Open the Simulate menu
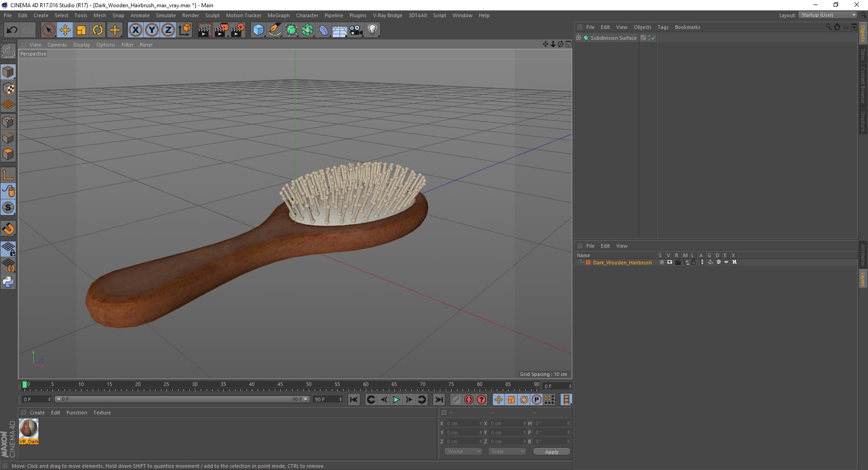Image resolution: width=868 pixels, height=470 pixels. 166,15
